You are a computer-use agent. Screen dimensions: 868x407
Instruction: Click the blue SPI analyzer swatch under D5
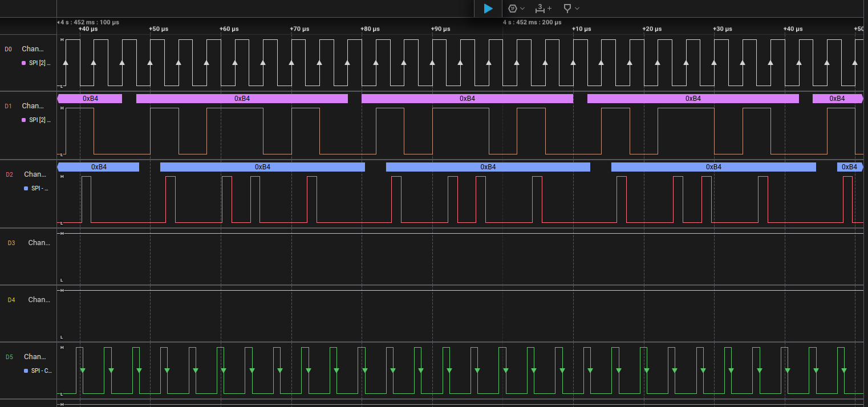pyautogui.click(x=26, y=371)
